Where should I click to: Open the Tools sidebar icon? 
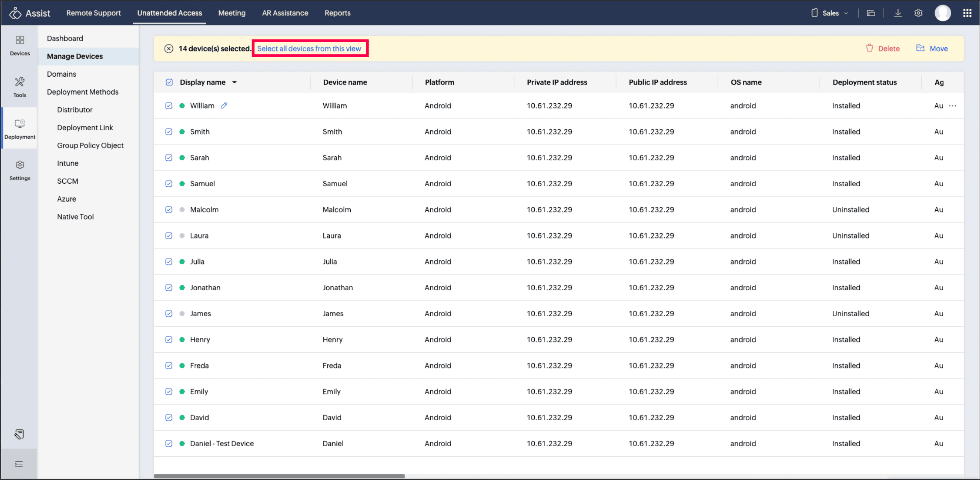click(x=20, y=87)
